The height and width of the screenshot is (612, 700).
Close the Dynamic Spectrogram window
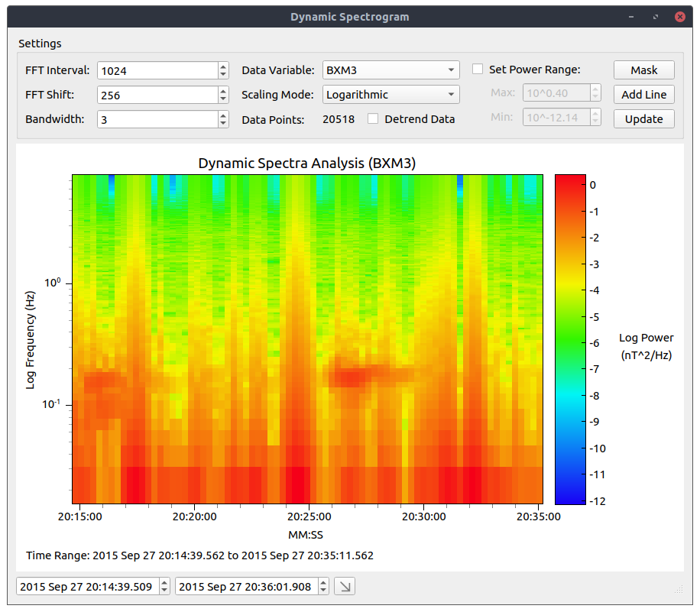[680, 17]
